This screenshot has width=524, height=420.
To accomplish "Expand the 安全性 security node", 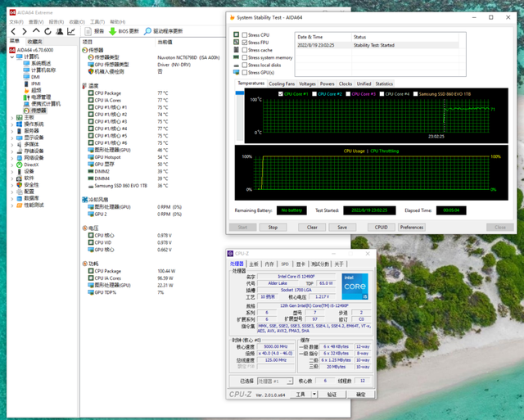I will [x=12, y=185].
